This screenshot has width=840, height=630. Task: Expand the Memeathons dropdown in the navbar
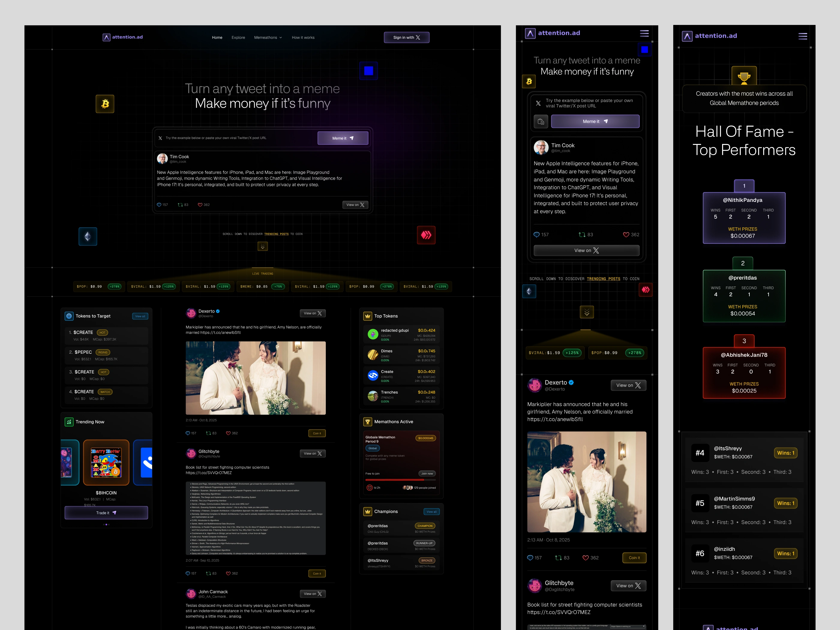point(268,37)
